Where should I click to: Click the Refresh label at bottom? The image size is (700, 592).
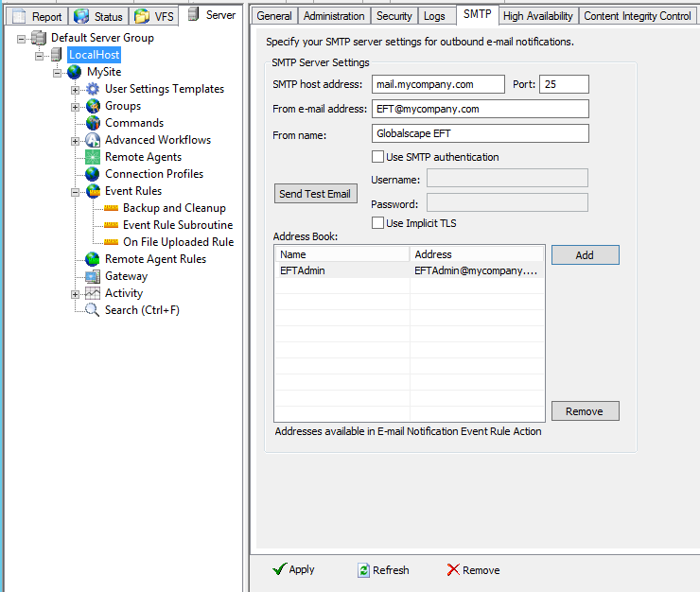pyautogui.click(x=391, y=570)
